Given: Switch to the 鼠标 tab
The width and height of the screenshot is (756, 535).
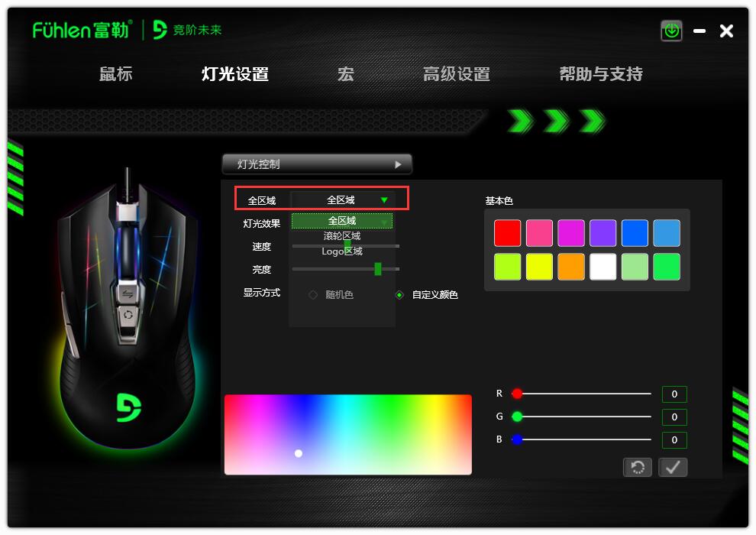Looking at the screenshot, I should (115, 74).
